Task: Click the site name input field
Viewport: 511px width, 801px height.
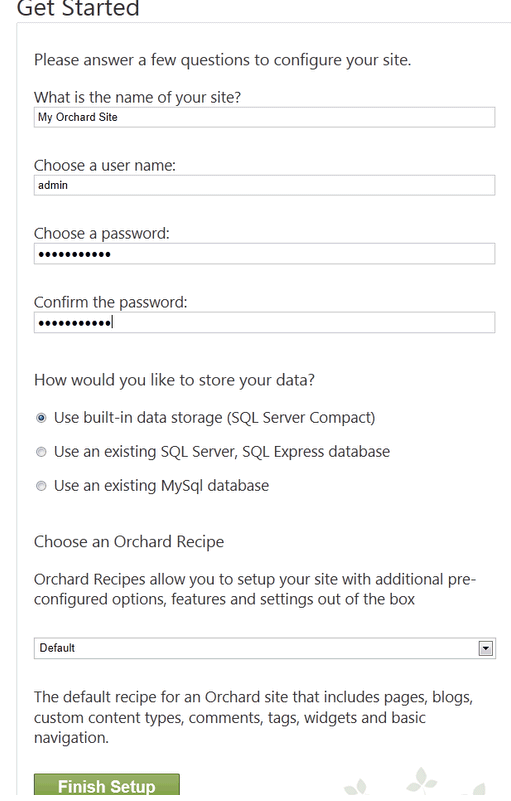Action: (264, 117)
